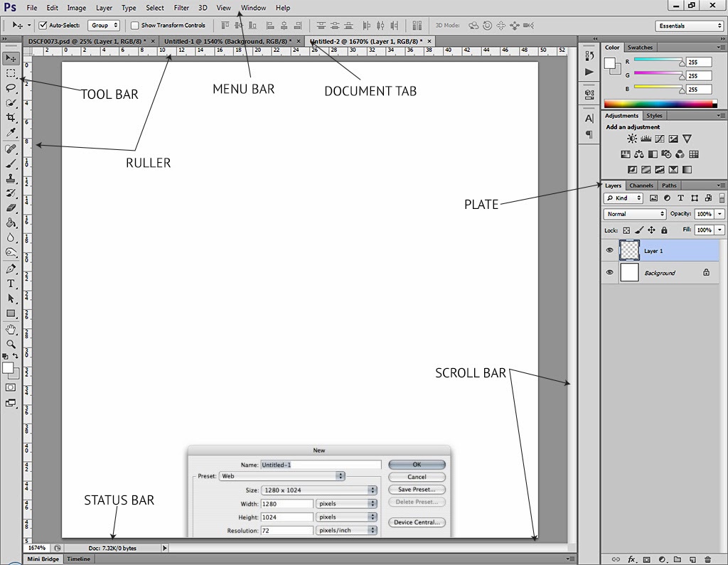Add a Brightness/Contrast adjustment
Image resolution: width=728 pixels, height=565 pixels.
[x=631, y=138]
